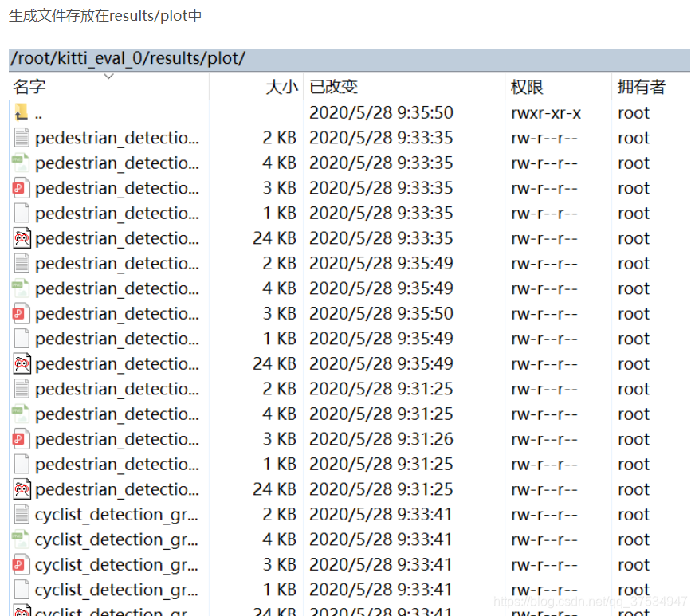
Task: Click text file icon of 2 KB pedestrian file modified 9:33:35
Action: (22, 137)
